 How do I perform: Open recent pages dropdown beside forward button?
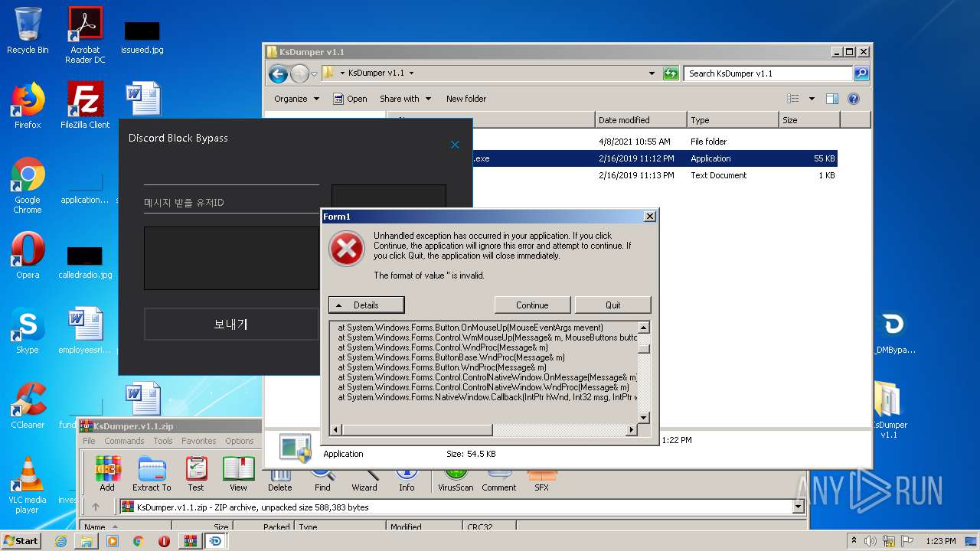314,73
